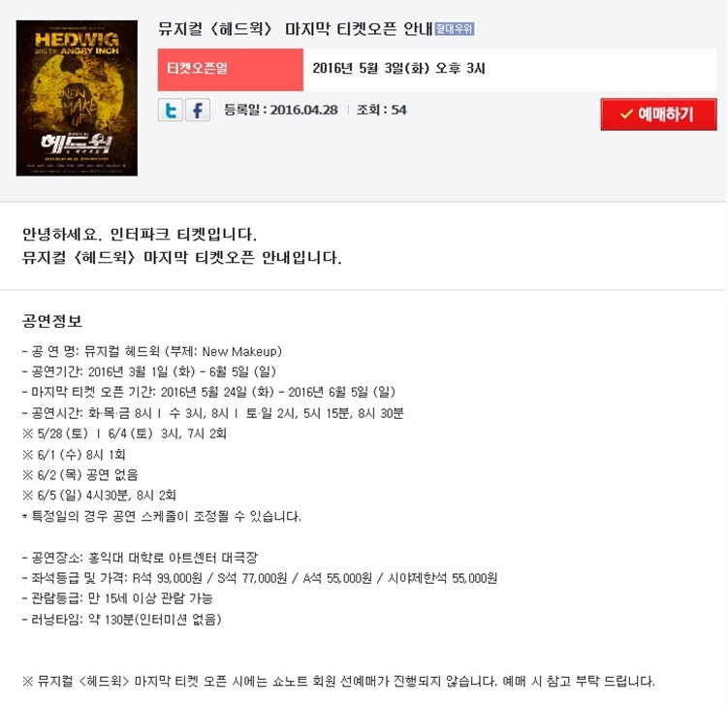Share the announcement on Facebook
This screenshot has width=728, height=707.
[x=198, y=111]
